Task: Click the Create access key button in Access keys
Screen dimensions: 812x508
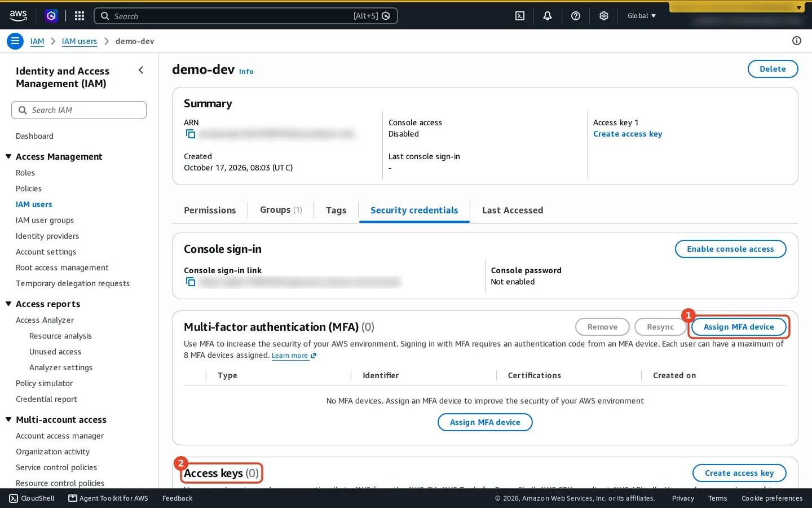Action: (739, 473)
